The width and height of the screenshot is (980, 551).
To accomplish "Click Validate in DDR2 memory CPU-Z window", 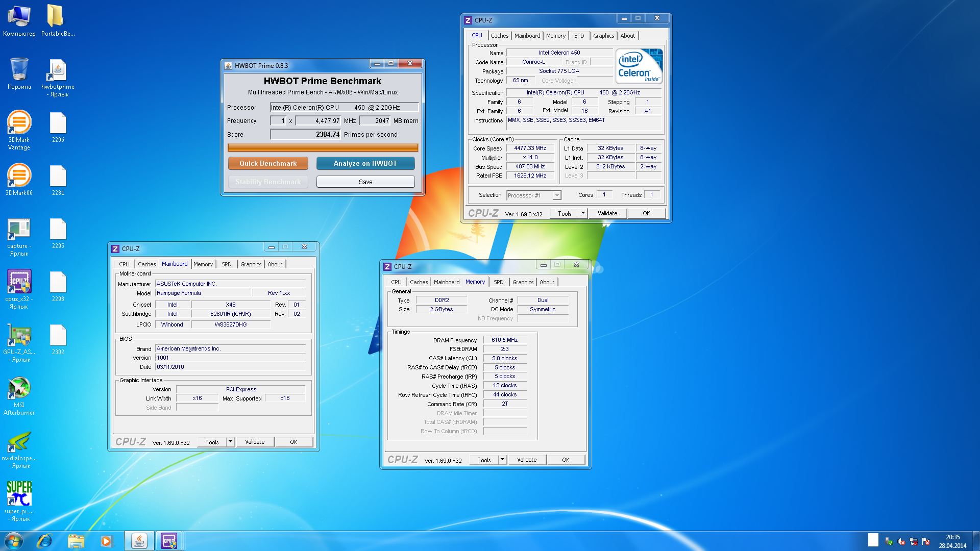I will (527, 460).
